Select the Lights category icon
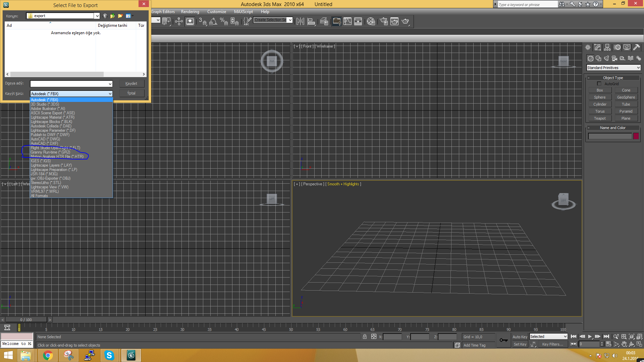 606,58
